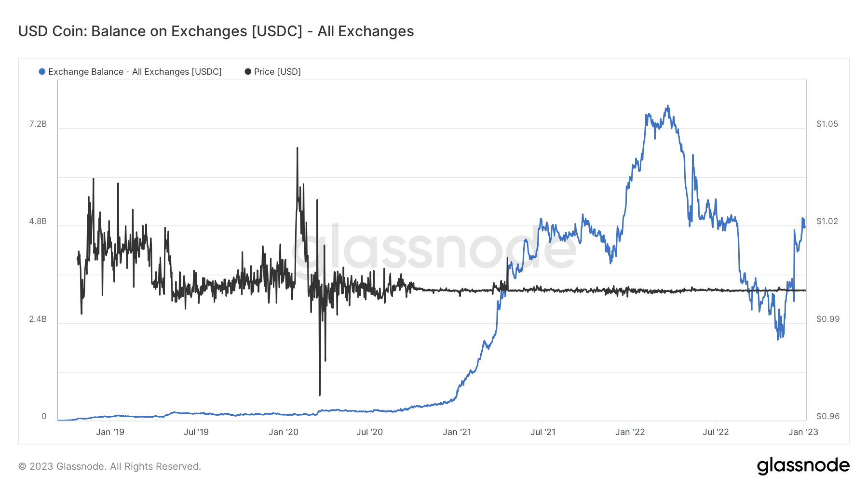Click the glassnode watermark in the chart

[434, 248]
